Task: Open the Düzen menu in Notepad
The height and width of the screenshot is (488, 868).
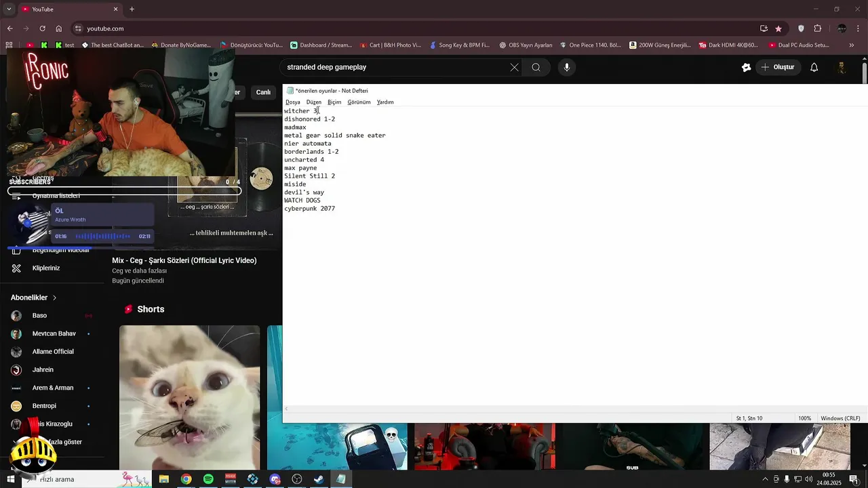Action: point(314,102)
